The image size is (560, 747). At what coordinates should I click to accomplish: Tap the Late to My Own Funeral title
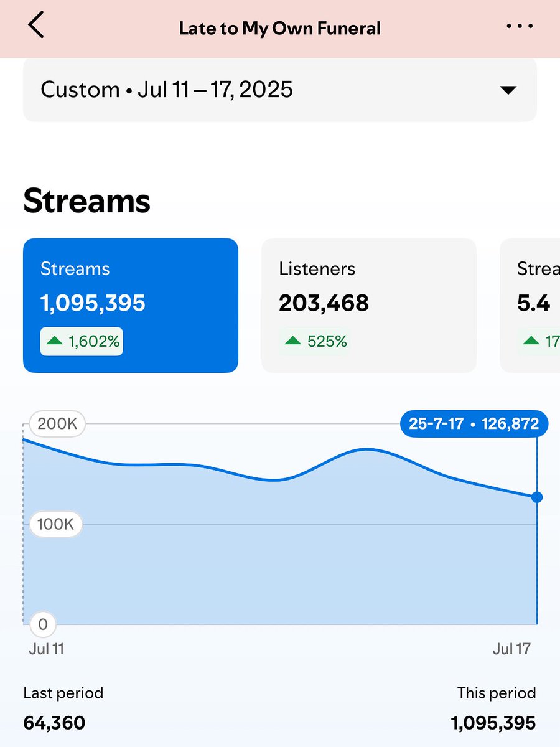pyautogui.click(x=280, y=27)
